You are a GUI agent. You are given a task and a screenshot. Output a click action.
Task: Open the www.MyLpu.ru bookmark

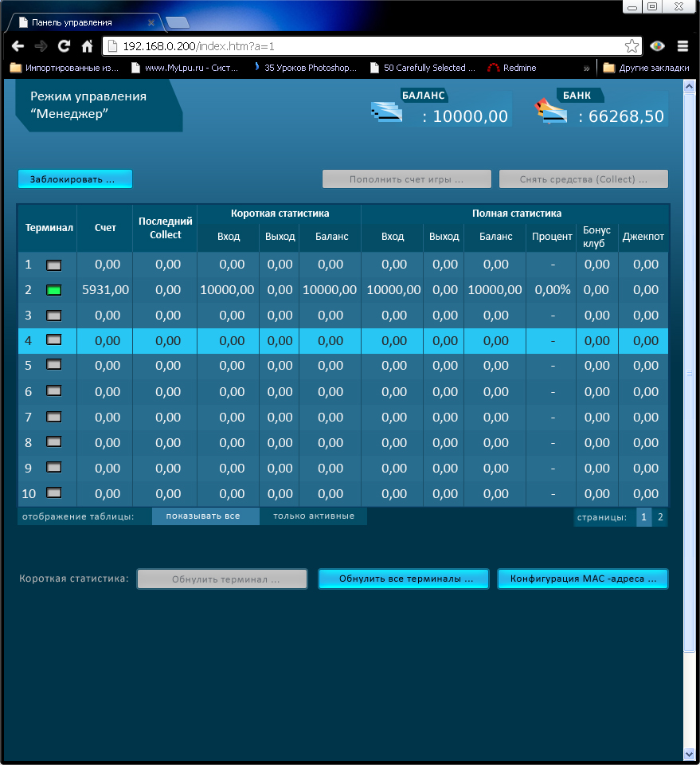186,68
